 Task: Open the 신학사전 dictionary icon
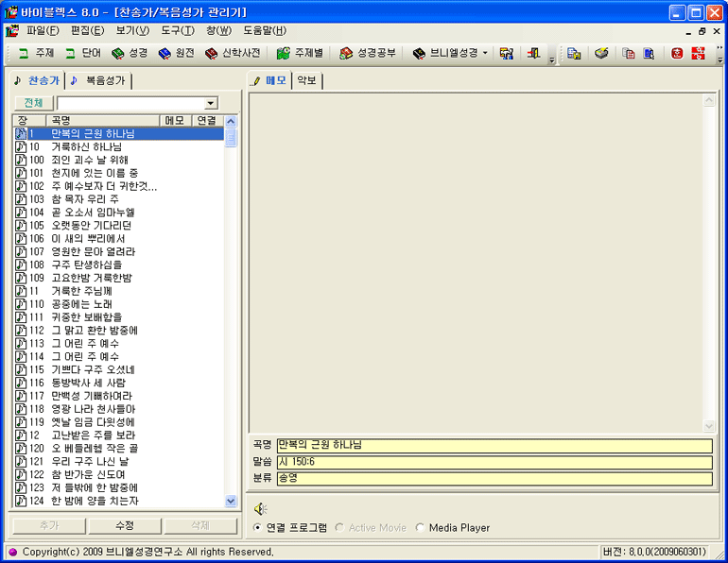coord(211,53)
